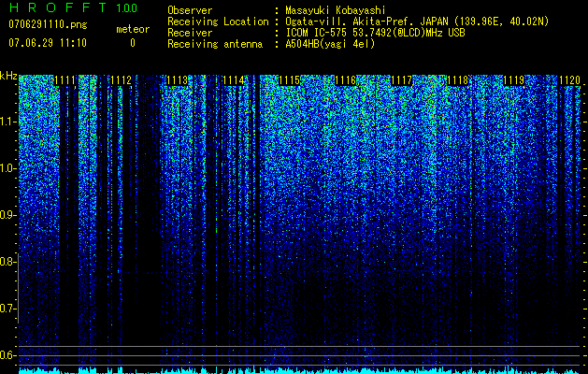Click the Receiver field label
The width and height of the screenshot is (588, 374).
click(190, 33)
